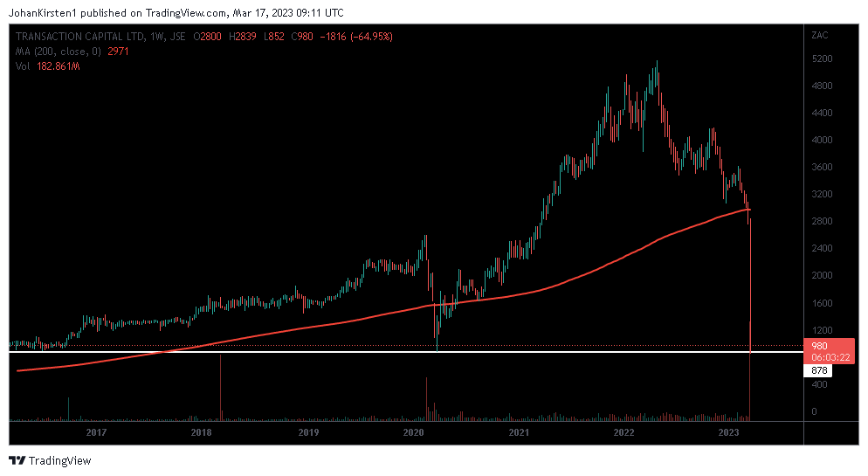The image size is (868, 476).
Task: Click the C980 close price value
Action: pyautogui.click(x=302, y=37)
